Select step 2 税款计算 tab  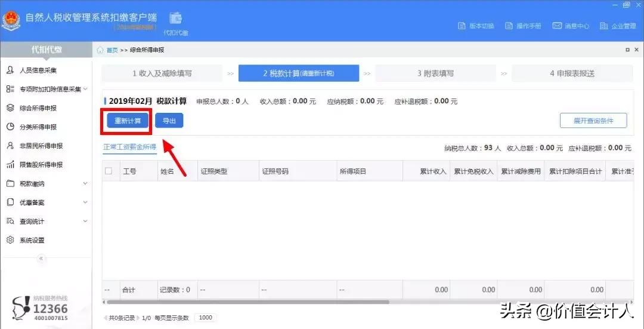299,73
